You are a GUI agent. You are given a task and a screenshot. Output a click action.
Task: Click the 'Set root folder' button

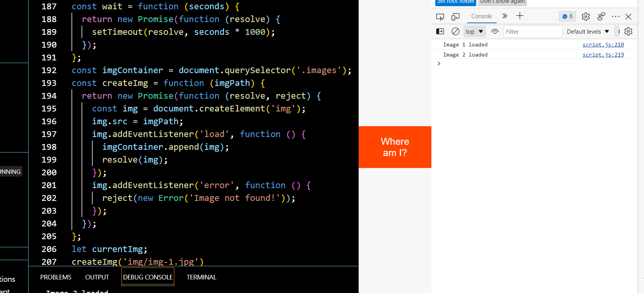click(x=456, y=2)
